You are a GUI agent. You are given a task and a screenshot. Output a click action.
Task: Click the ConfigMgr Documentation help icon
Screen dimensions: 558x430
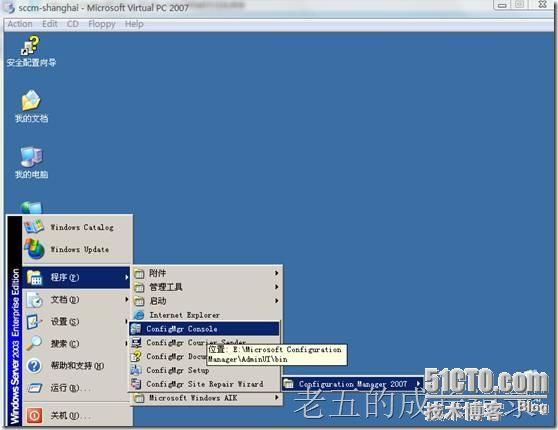click(x=136, y=356)
